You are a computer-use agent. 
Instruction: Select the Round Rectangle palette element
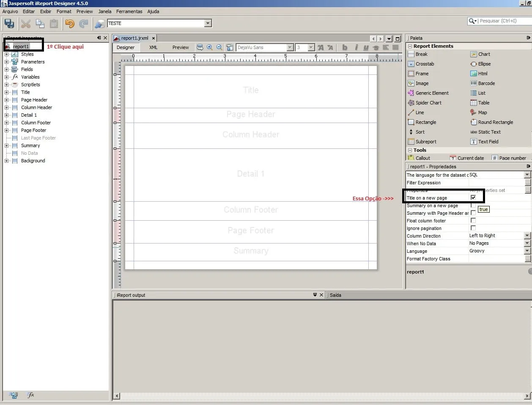point(492,122)
